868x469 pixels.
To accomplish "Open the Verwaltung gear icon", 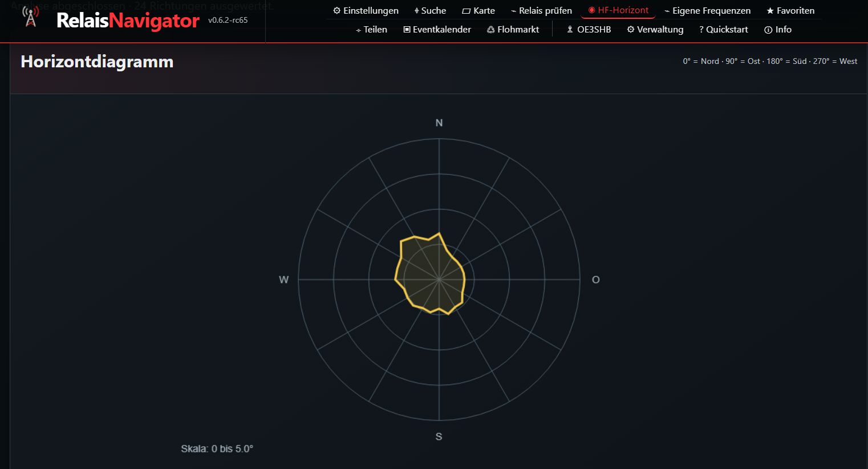I will tap(631, 30).
